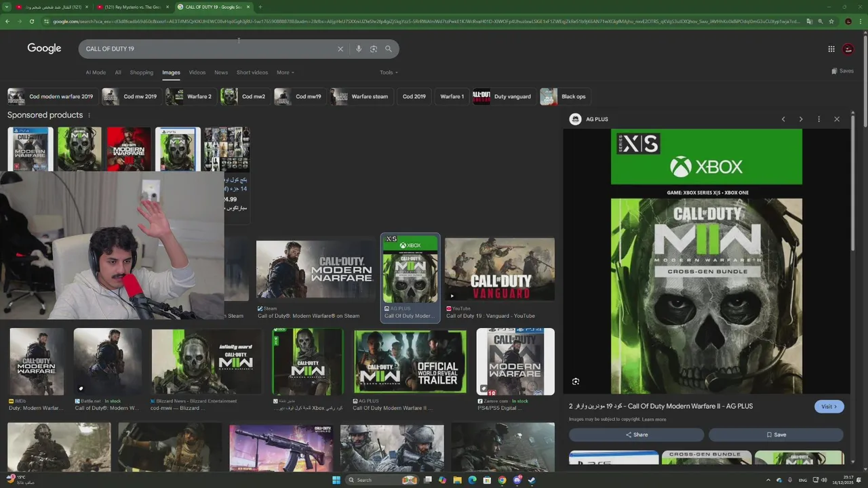Switch to the News tab
This screenshot has width=868, height=488.
pos(221,73)
